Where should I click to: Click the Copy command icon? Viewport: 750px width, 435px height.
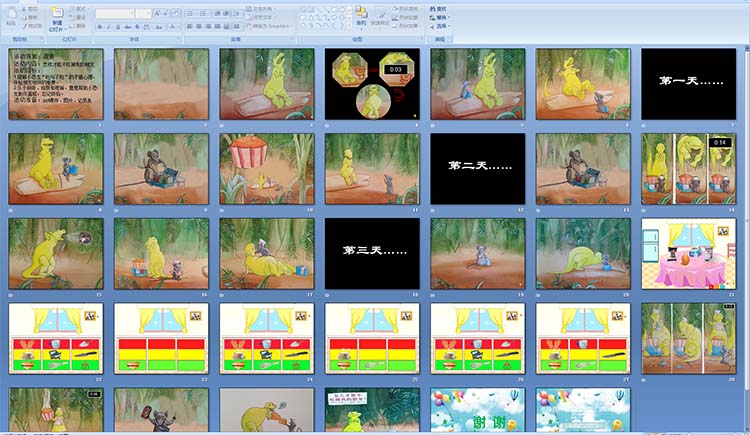24,17
